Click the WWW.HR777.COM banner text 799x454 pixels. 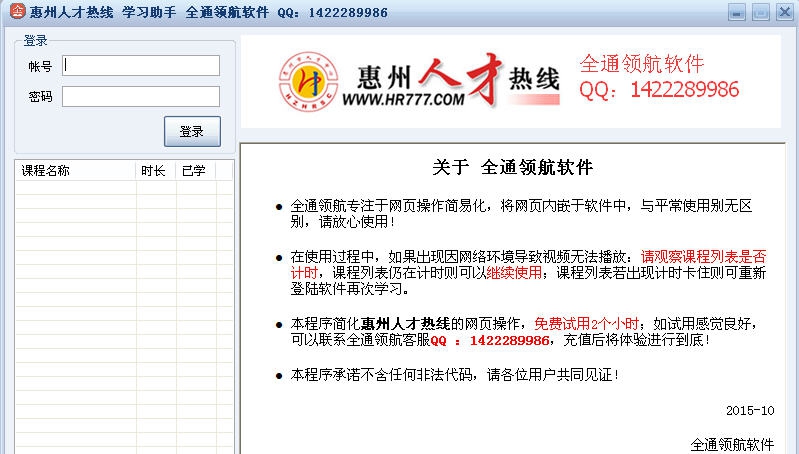(403, 99)
